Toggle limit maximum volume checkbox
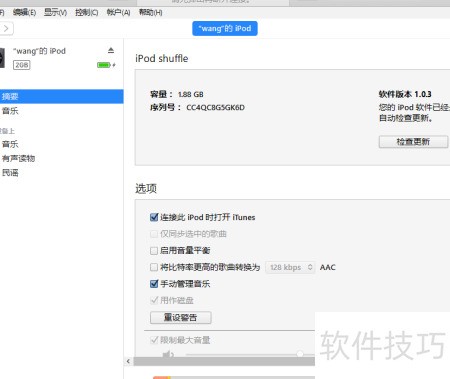This screenshot has height=379, width=450. pos(154,340)
